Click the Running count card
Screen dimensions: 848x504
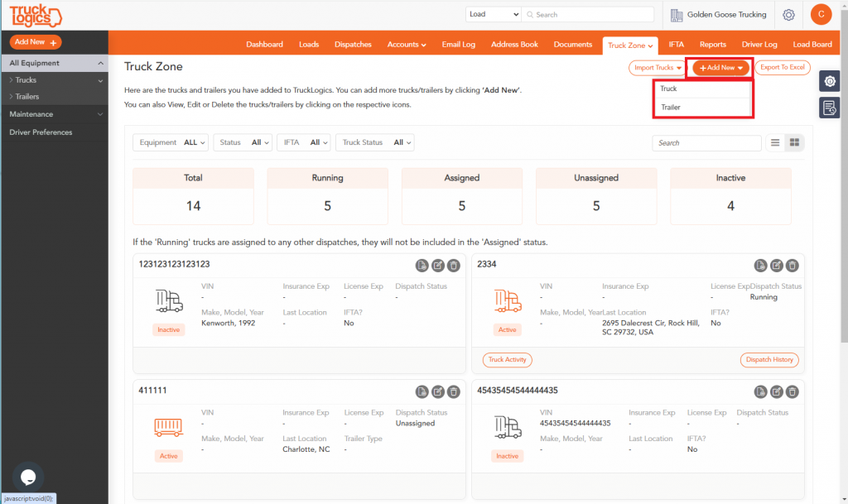[x=327, y=196]
